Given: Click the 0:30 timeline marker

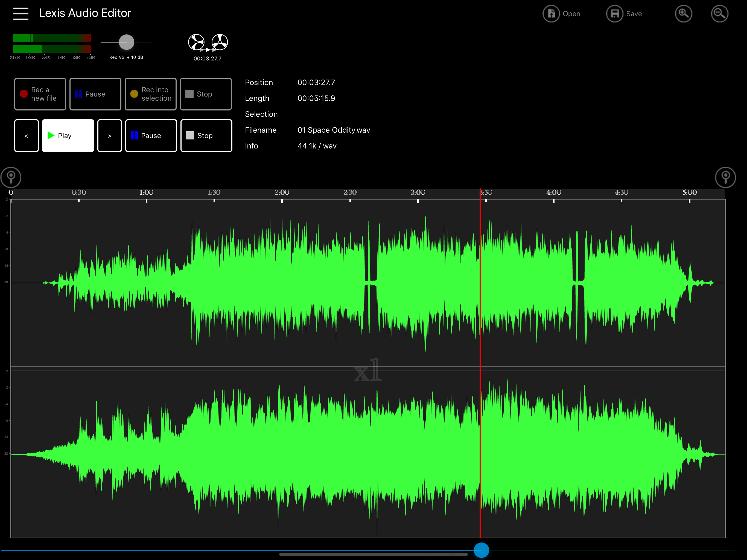Looking at the screenshot, I should pos(79,192).
